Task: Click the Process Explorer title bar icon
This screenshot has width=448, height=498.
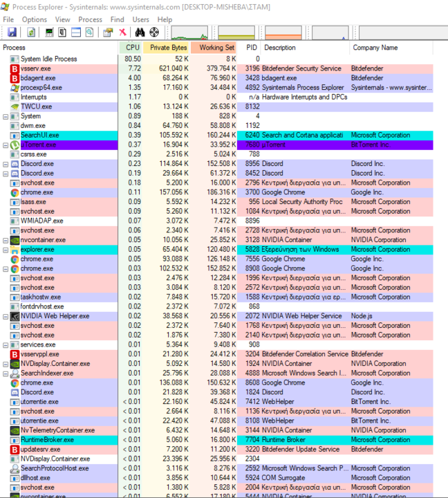Action: (x=5, y=7)
